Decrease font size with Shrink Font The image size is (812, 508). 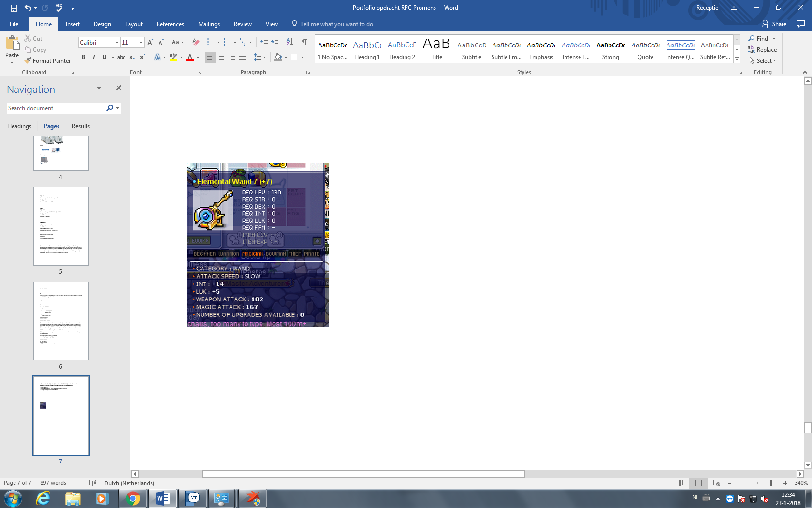[x=161, y=43]
